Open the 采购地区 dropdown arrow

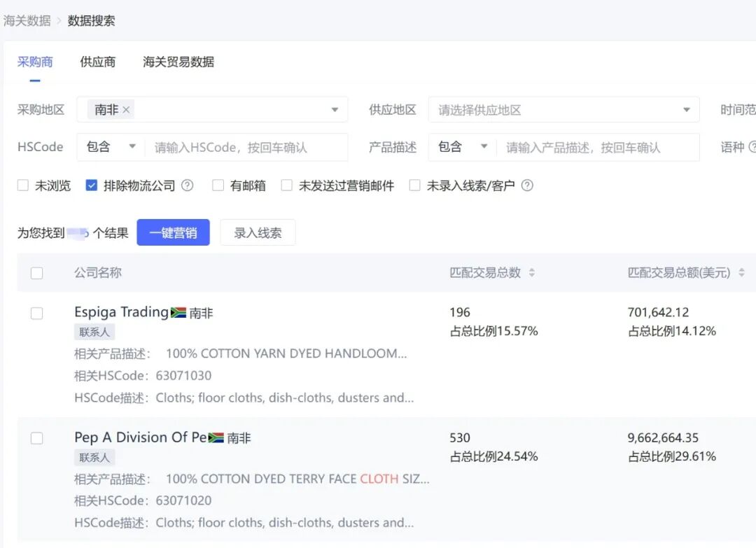pos(334,109)
